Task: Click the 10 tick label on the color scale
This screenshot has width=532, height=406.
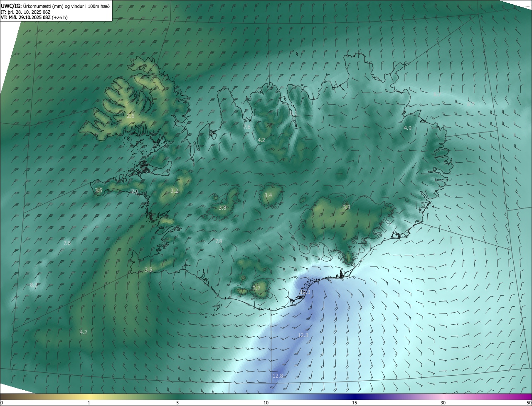Action: tap(266, 403)
